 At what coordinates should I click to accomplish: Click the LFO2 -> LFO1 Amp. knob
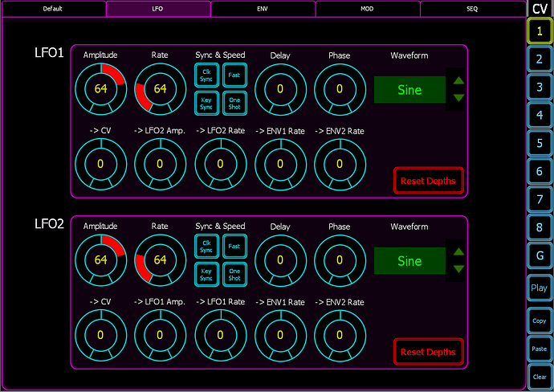[161, 336]
